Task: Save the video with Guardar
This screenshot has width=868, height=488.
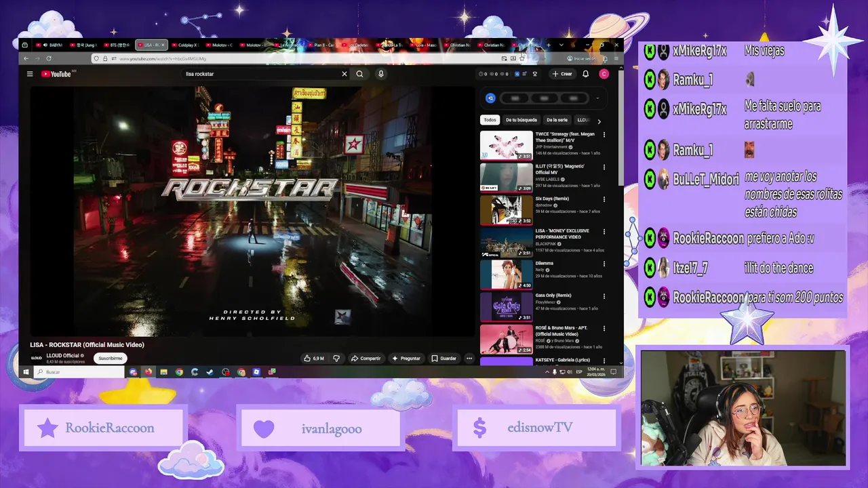Action: pyautogui.click(x=444, y=358)
